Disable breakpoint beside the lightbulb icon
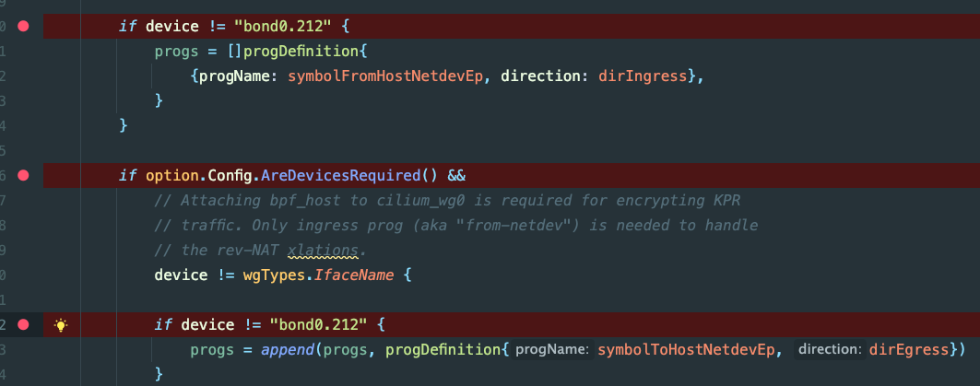The image size is (980, 386). pyautogui.click(x=24, y=324)
